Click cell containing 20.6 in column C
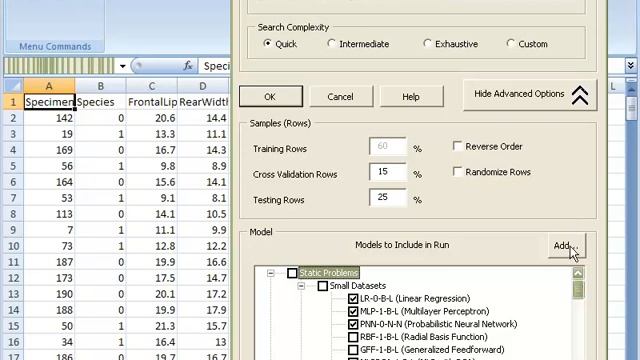 point(151,118)
